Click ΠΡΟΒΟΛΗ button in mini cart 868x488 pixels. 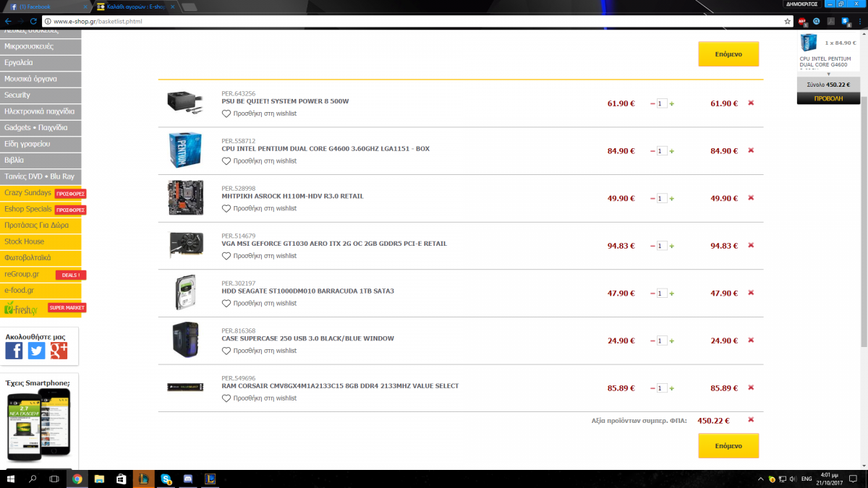coord(828,98)
